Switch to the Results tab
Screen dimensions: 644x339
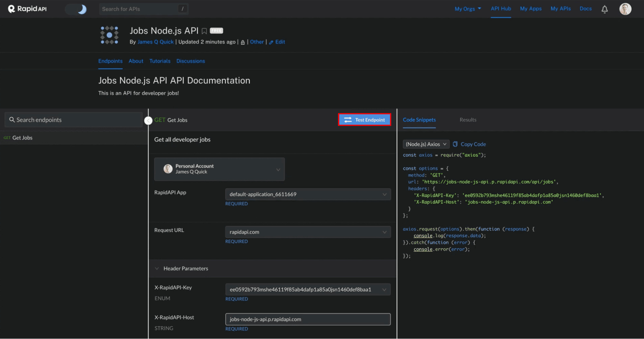pyautogui.click(x=468, y=120)
